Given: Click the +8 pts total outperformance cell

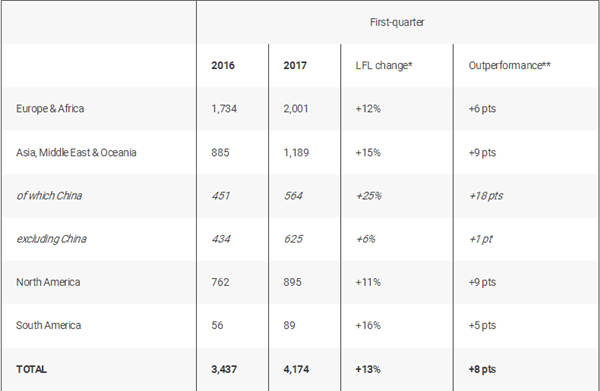Looking at the screenshot, I should point(482,369).
